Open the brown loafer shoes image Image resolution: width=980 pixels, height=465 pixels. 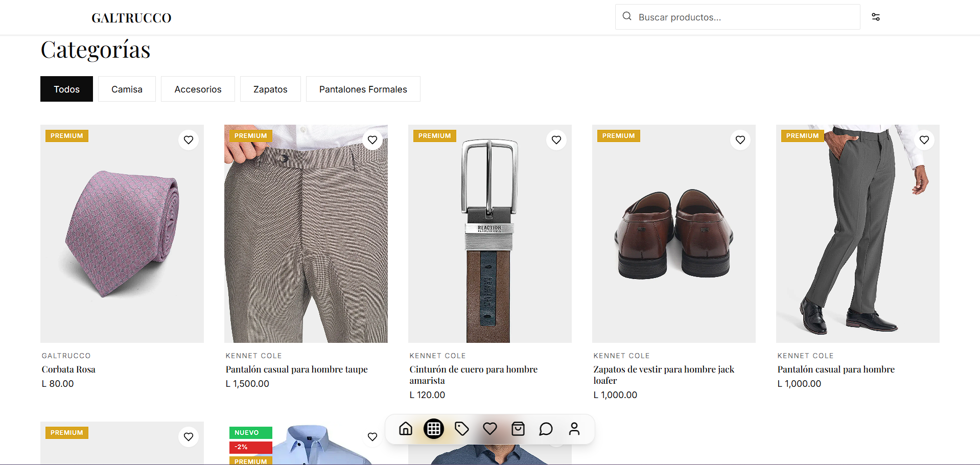(673, 234)
